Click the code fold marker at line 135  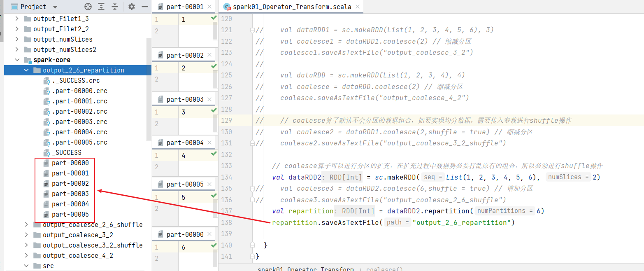tap(253, 188)
